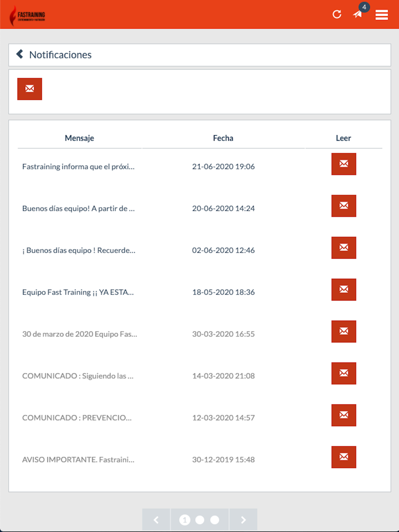The image size is (399, 532).
Task: Read the 12-03-2020 14:57 message
Action: [x=344, y=415]
